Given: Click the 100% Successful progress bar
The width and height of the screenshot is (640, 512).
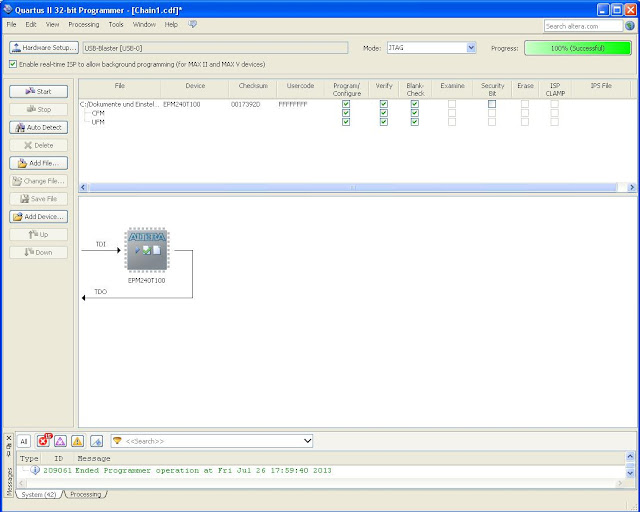Looking at the screenshot, I should (578, 48).
